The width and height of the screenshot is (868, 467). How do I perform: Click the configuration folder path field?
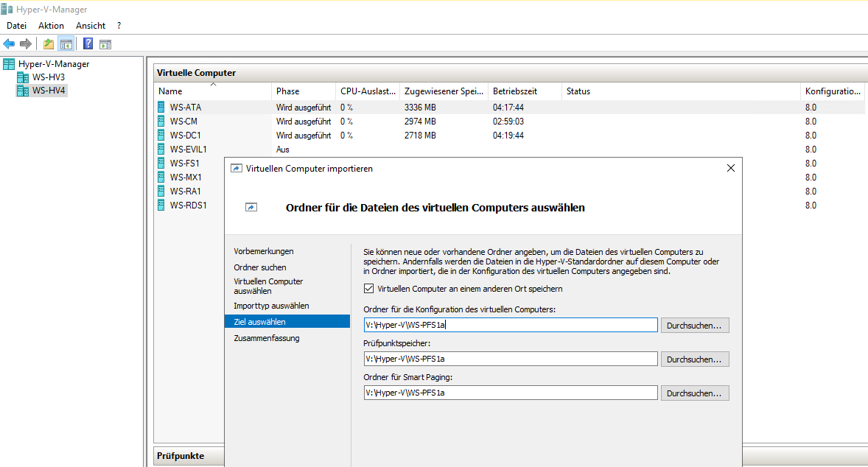(511, 325)
